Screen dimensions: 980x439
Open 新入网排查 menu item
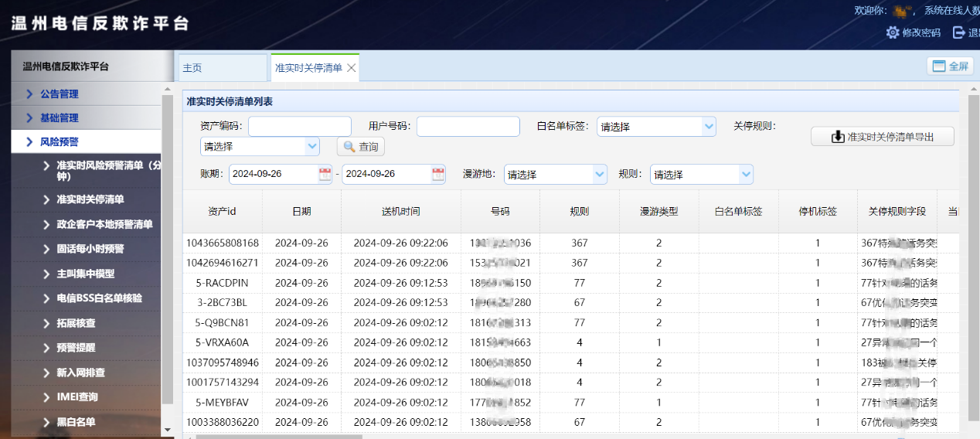[x=87, y=373]
